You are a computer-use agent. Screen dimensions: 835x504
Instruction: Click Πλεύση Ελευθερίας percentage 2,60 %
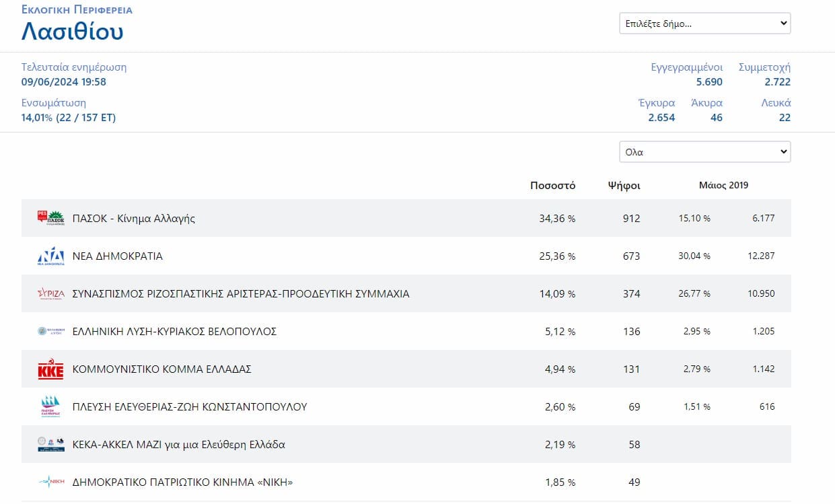560,407
